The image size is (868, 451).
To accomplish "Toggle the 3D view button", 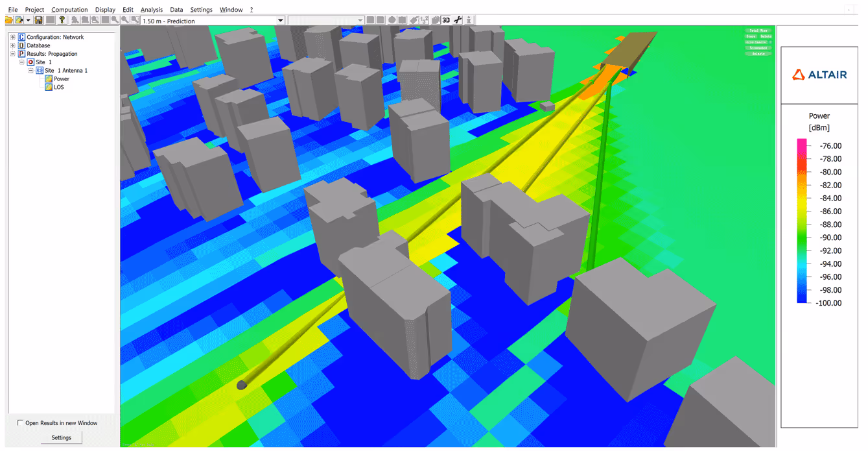I will [446, 20].
